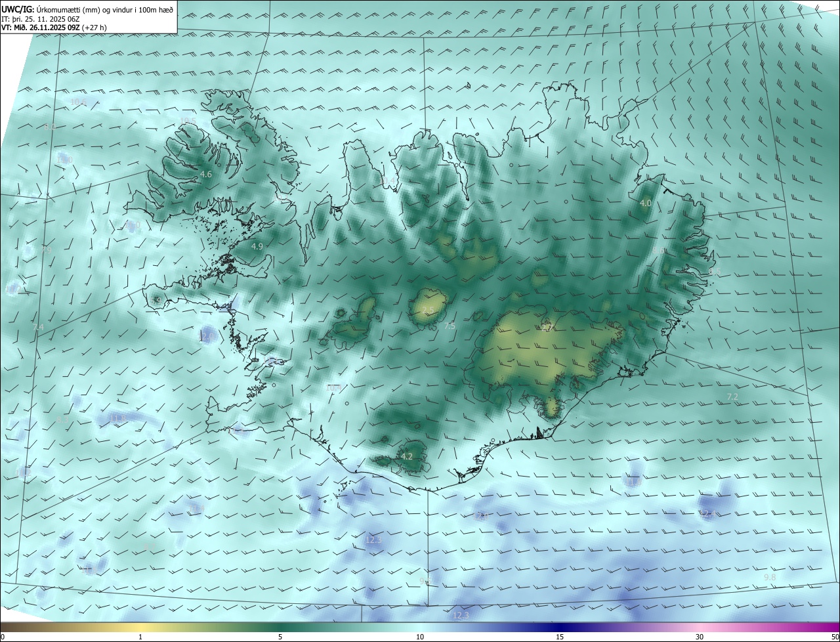840x642 pixels.
Task: Click the 7.4 value at the west edge
Action: point(38,327)
